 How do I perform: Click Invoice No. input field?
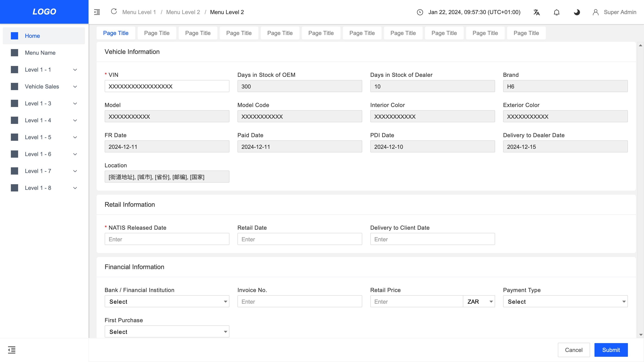[x=299, y=301]
